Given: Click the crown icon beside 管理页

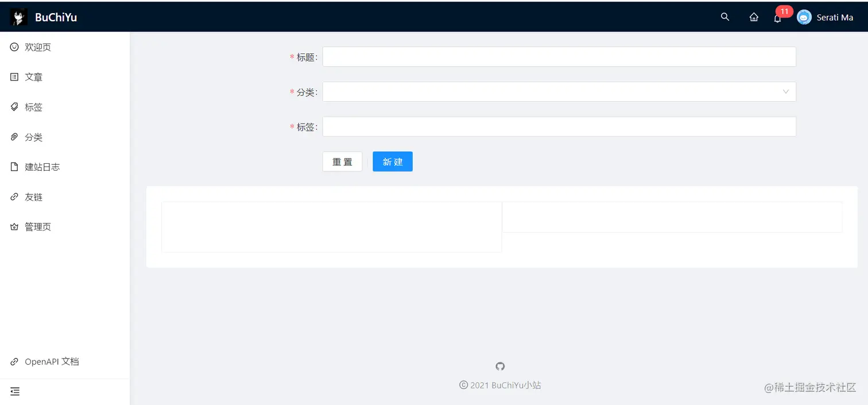Looking at the screenshot, I should pos(15,227).
